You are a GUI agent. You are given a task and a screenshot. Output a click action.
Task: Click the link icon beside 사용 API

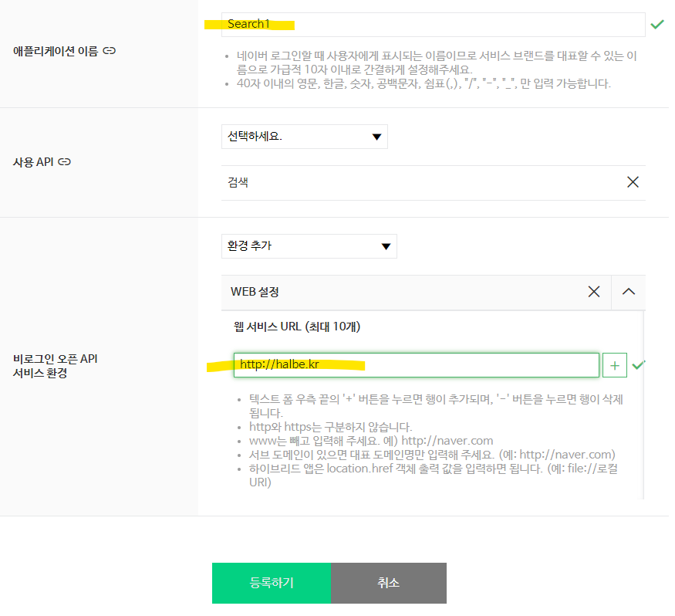[63, 162]
